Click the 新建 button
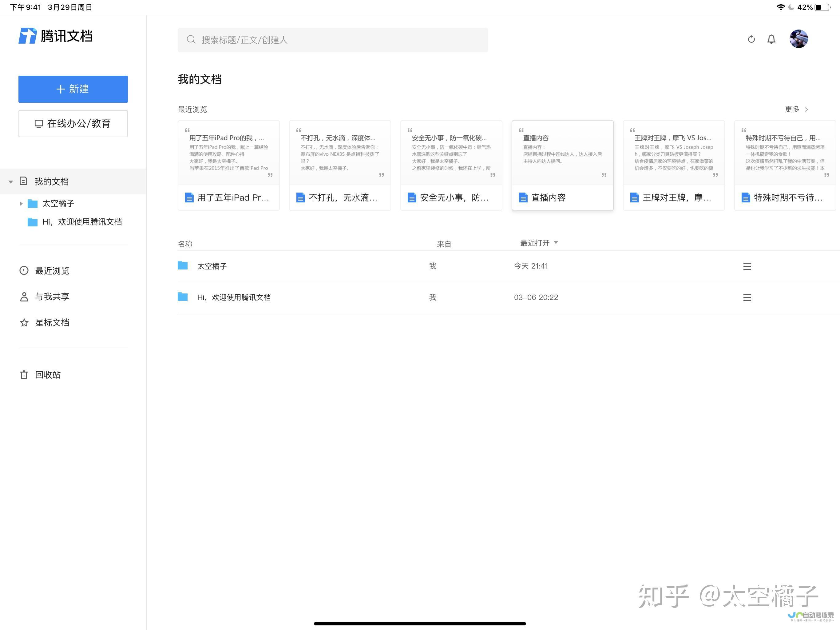 (x=73, y=89)
